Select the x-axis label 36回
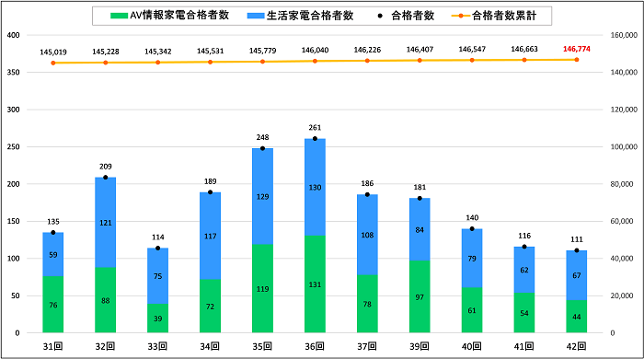 coord(315,347)
